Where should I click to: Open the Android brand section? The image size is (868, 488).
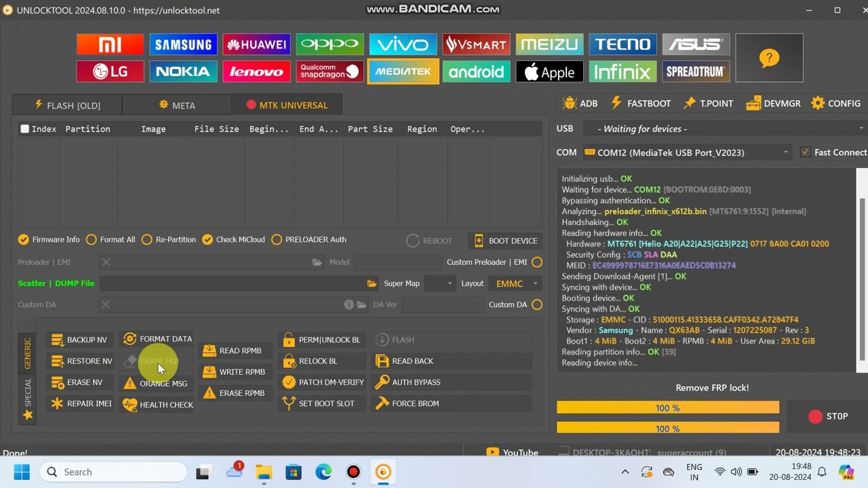point(476,71)
